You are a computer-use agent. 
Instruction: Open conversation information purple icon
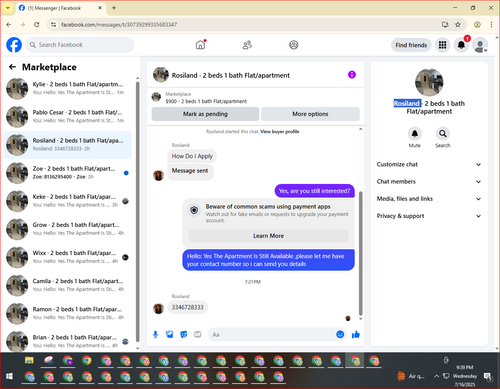click(x=352, y=75)
